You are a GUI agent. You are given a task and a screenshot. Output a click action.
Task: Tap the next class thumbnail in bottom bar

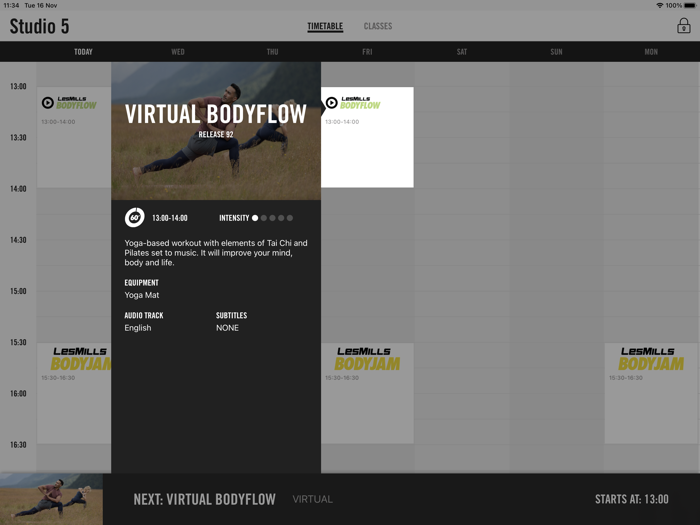51,499
